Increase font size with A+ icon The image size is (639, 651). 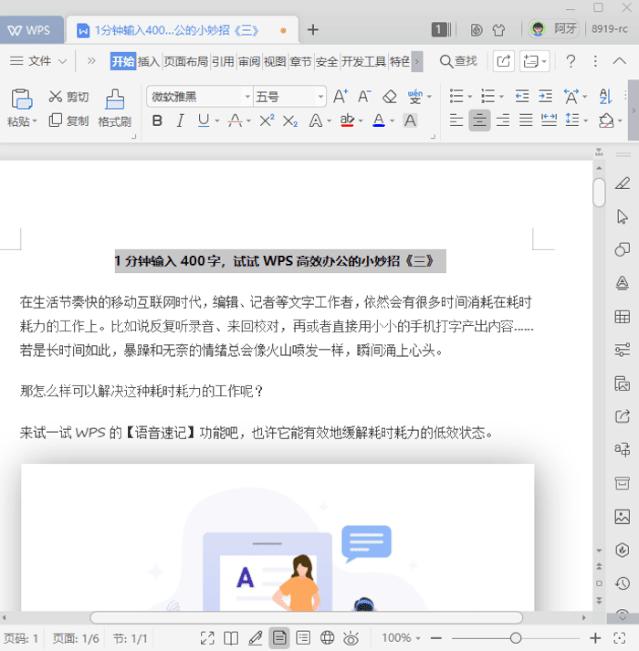pyautogui.click(x=340, y=97)
